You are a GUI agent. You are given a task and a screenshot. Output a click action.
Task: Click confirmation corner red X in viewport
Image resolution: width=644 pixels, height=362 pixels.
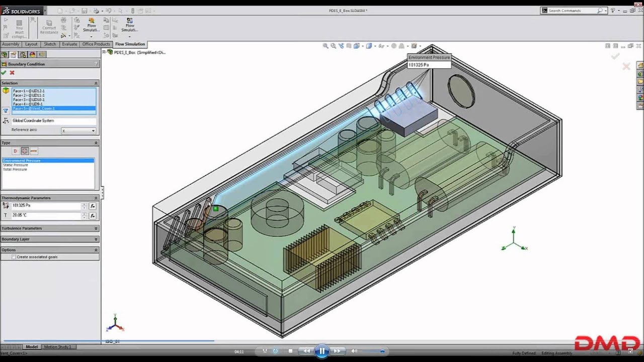point(626,66)
